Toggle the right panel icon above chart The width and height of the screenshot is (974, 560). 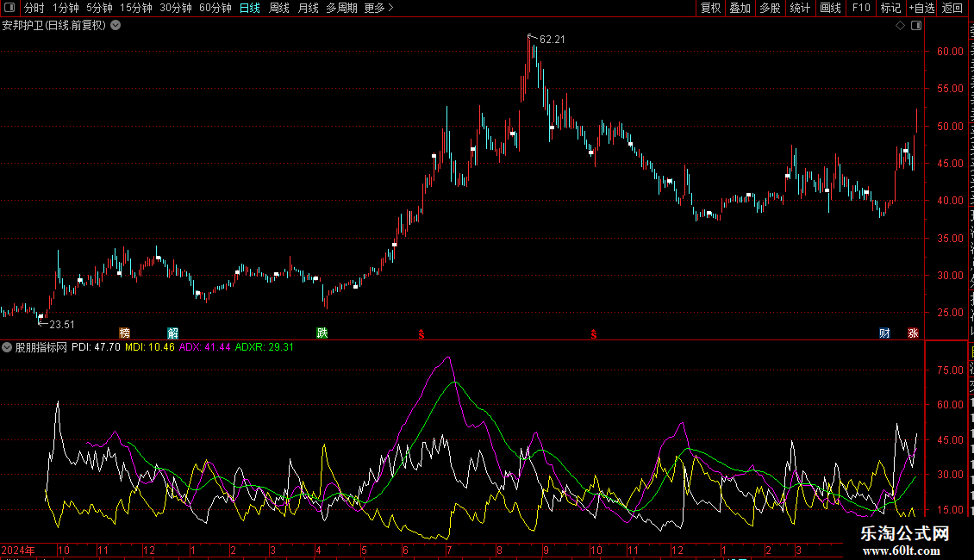915,26
